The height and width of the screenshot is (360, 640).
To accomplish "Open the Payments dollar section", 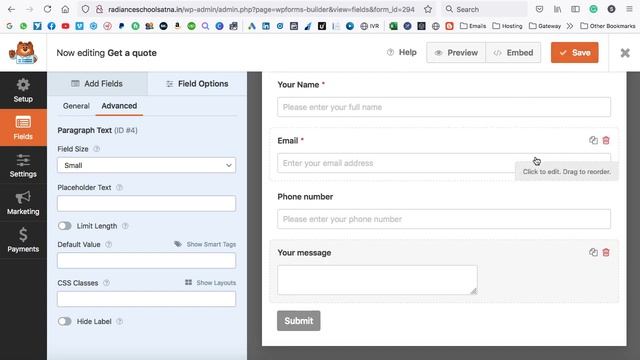I will point(23,240).
